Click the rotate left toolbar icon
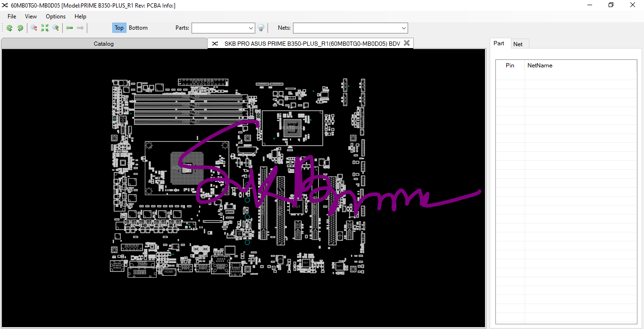Viewport: 644px width, 329px height. [x=9, y=28]
